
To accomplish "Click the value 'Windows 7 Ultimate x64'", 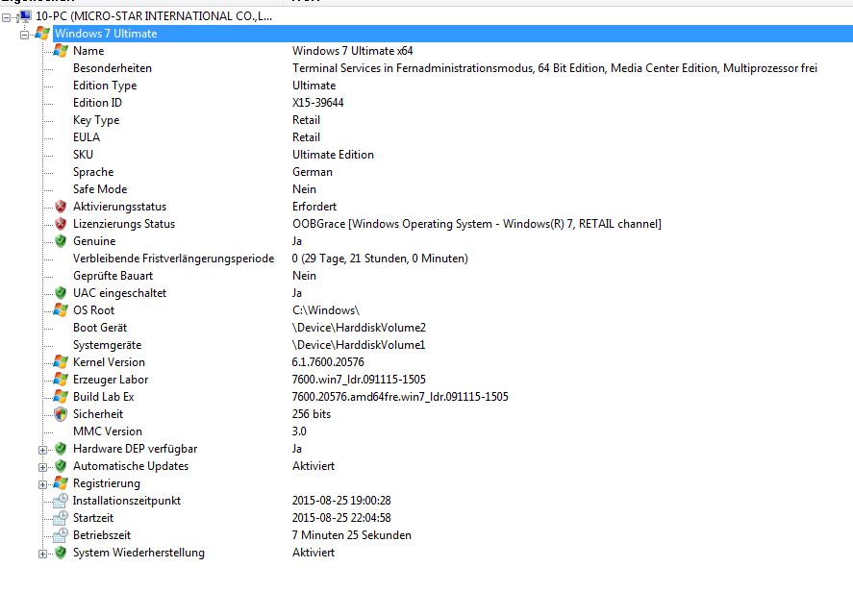I will coord(353,51).
